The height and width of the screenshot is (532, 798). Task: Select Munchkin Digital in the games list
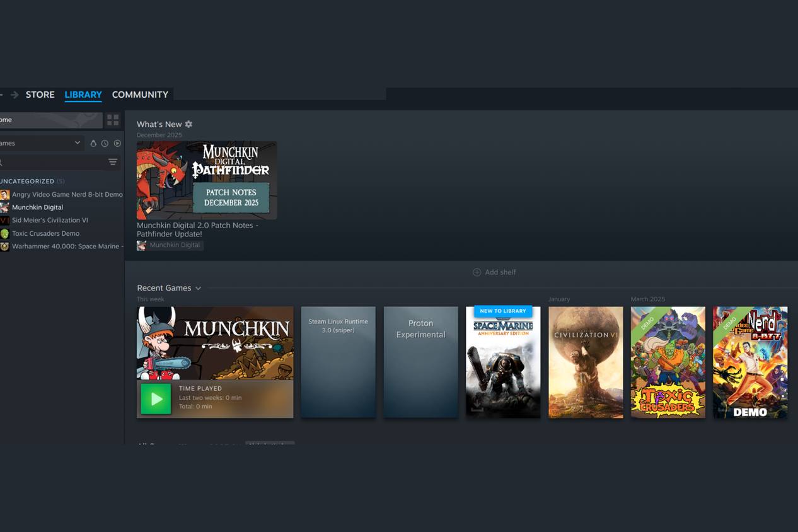(37, 207)
